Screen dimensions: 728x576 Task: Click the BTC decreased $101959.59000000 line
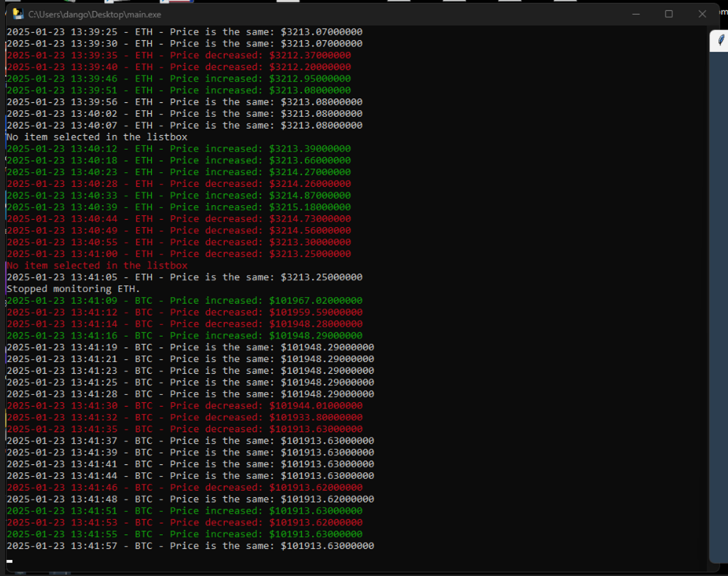[185, 312]
